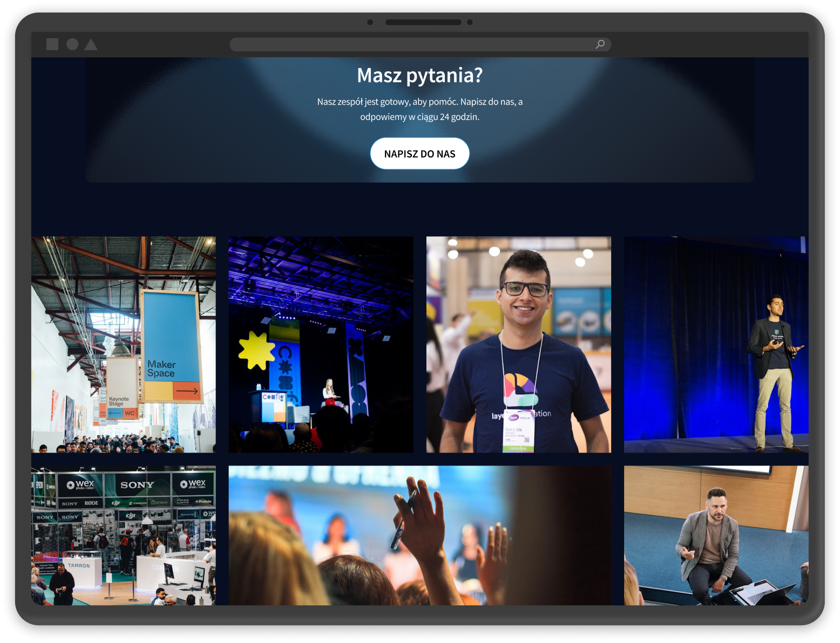The width and height of the screenshot is (840, 643).
Task: Click the triangle icon in browser toolbar
Action: tap(91, 44)
